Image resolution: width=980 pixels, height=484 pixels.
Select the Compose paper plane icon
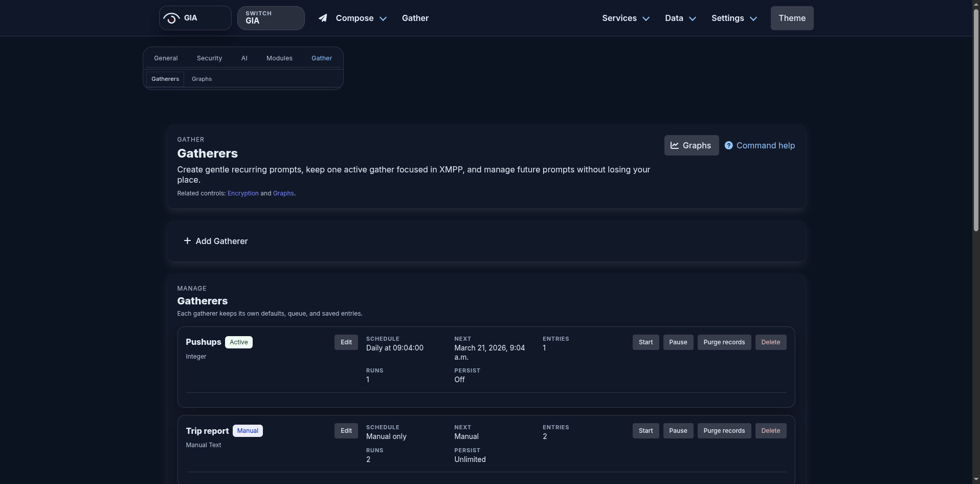click(323, 18)
